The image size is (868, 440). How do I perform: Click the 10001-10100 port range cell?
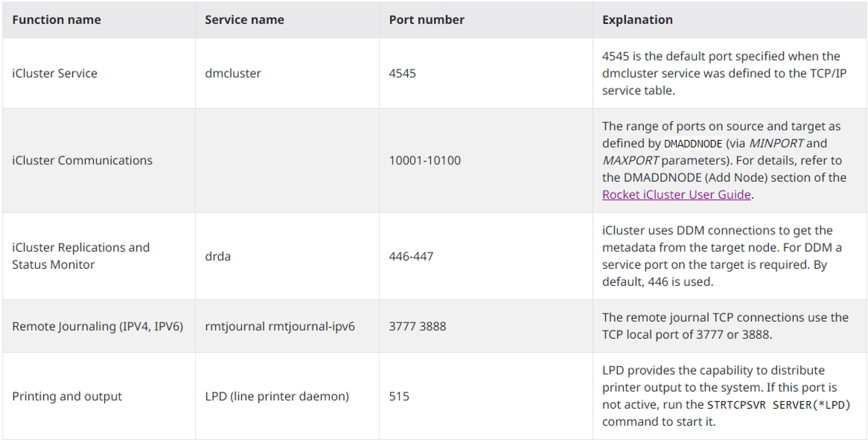click(424, 161)
